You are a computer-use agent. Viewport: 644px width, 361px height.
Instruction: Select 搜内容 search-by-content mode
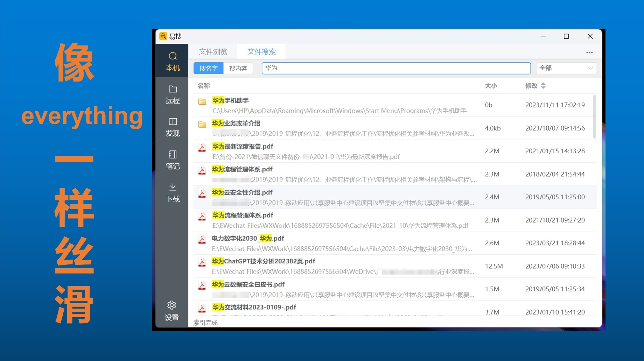[238, 68]
